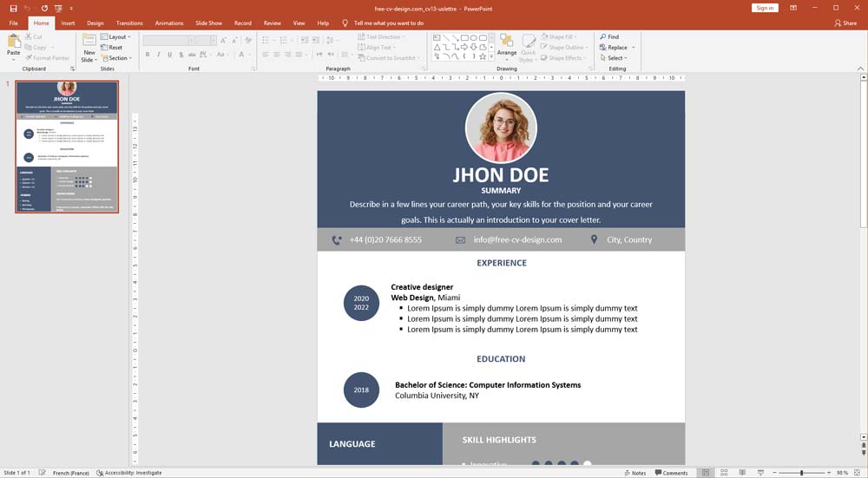Click the Paste clipboard icon
Viewport: 868px width, 478px height.
tap(13, 42)
